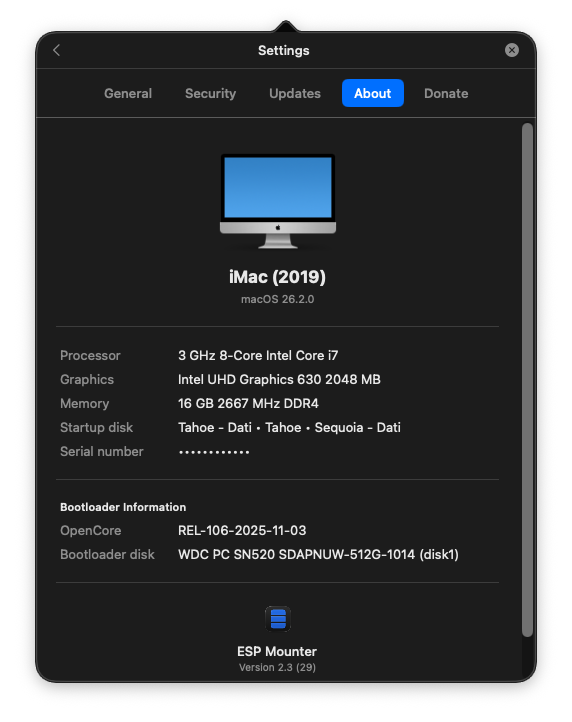Click the ESP Mounter app name
Screen dimensions: 572x722
point(277,652)
